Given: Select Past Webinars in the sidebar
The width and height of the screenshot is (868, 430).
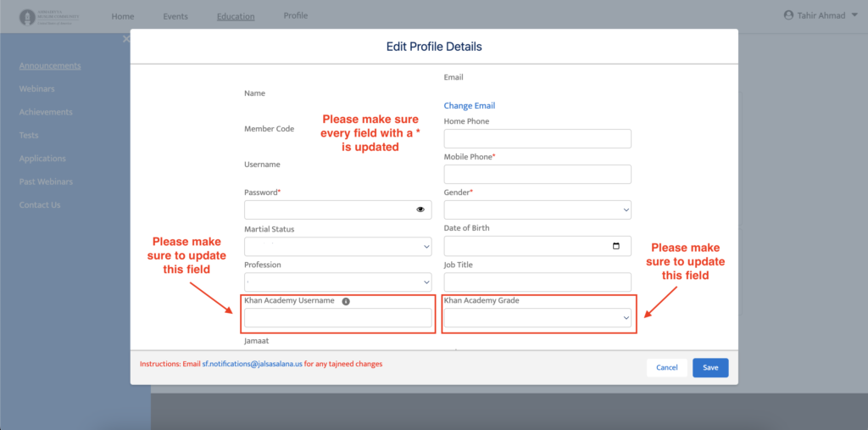Looking at the screenshot, I should point(46,181).
